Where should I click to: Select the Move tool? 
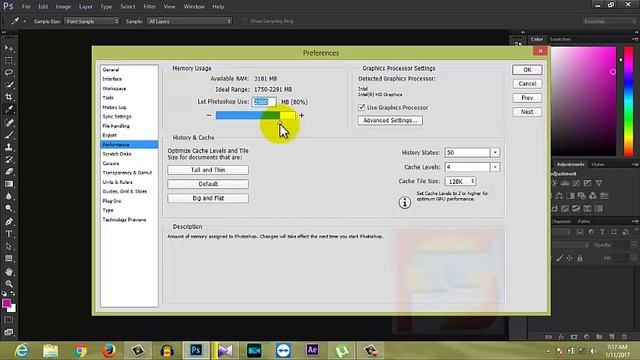(x=9, y=48)
